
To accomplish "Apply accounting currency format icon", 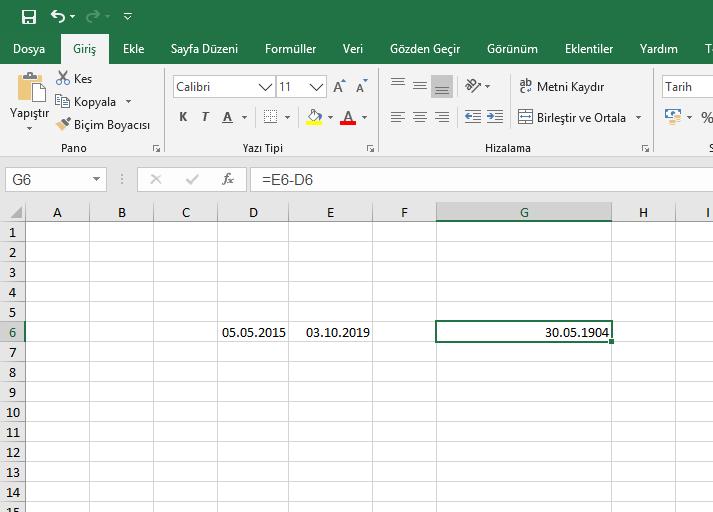I will click(x=673, y=116).
